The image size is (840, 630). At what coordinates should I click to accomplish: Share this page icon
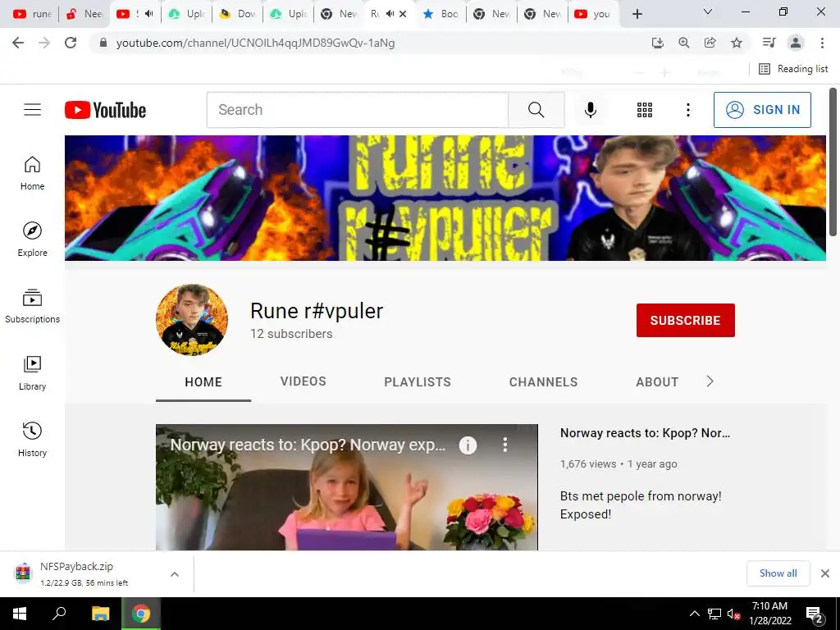[x=710, y=43]
